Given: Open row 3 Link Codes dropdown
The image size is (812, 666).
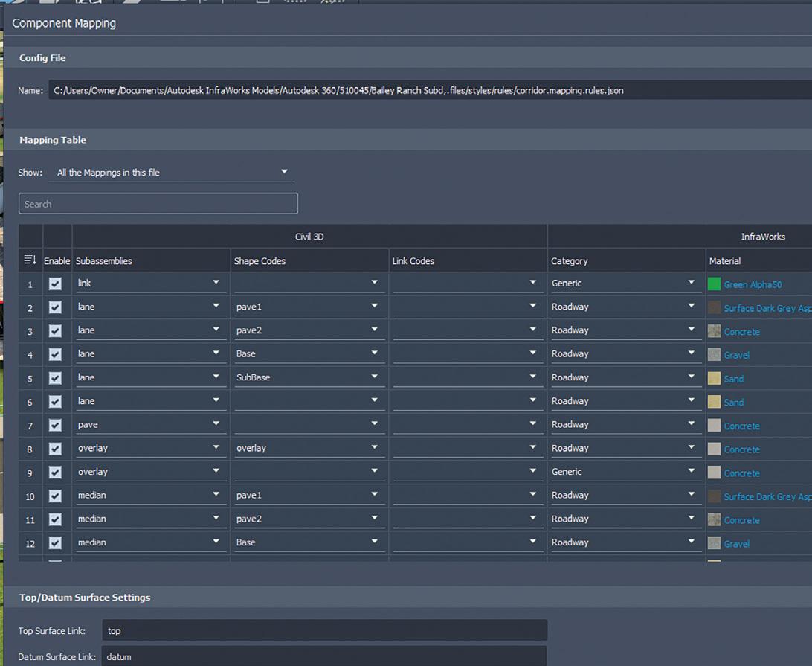Looking at the screenshot, I should tap(468, 330).
